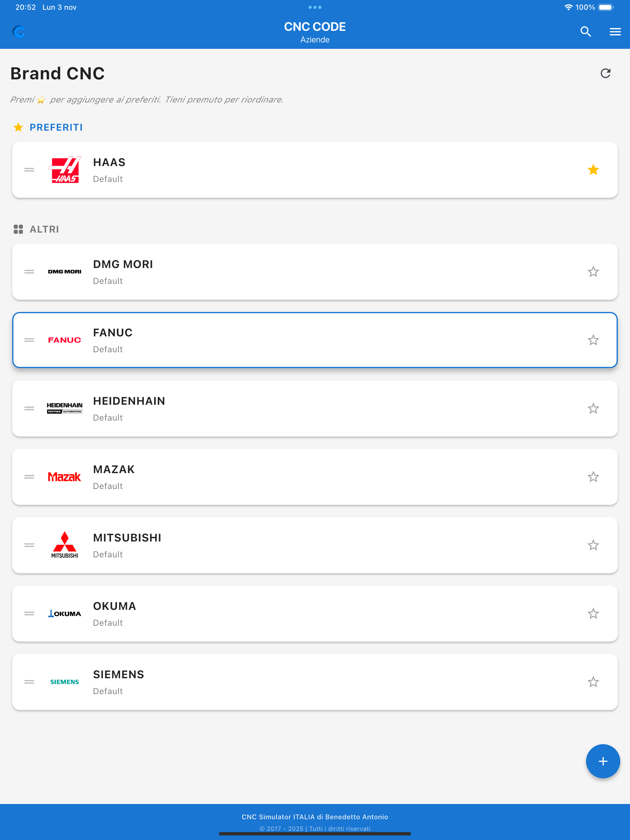The height and width of the screenshot is (840, 630).
Task: Open the iPad multitasking three-dots control
Action: click(x=315, y=7)
